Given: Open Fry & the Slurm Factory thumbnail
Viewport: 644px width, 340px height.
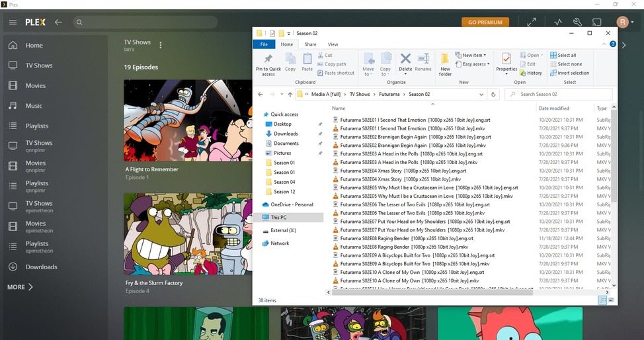Looking at the screenshot, I should [x=188, y=234].
